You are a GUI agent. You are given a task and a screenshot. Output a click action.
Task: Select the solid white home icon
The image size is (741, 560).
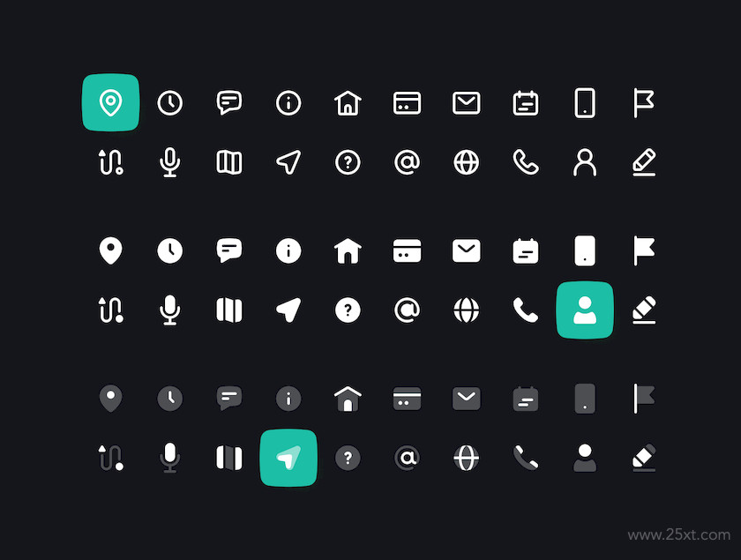348,250
